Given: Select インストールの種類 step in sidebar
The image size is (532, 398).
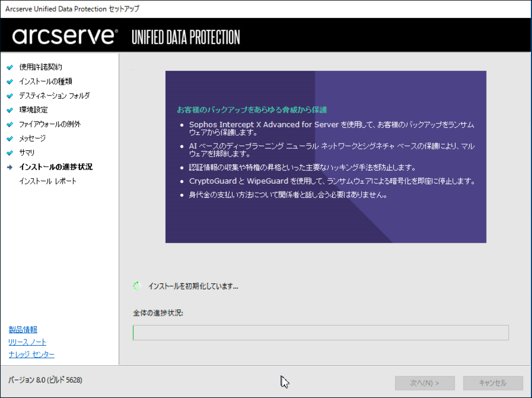Looking at the screenshot, I should 45,81.
